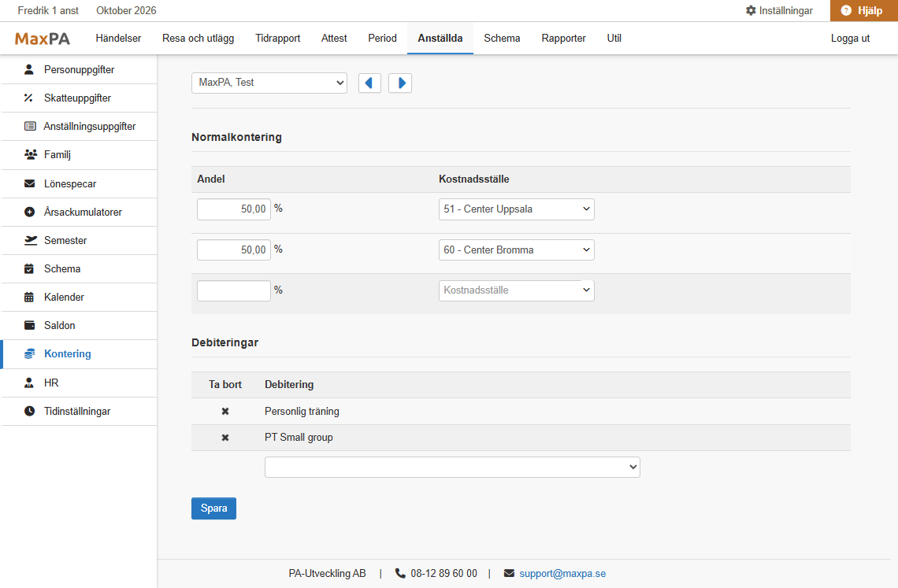
Task: Open the empty debitering dropdown
Action: click(x=452, y=468)
